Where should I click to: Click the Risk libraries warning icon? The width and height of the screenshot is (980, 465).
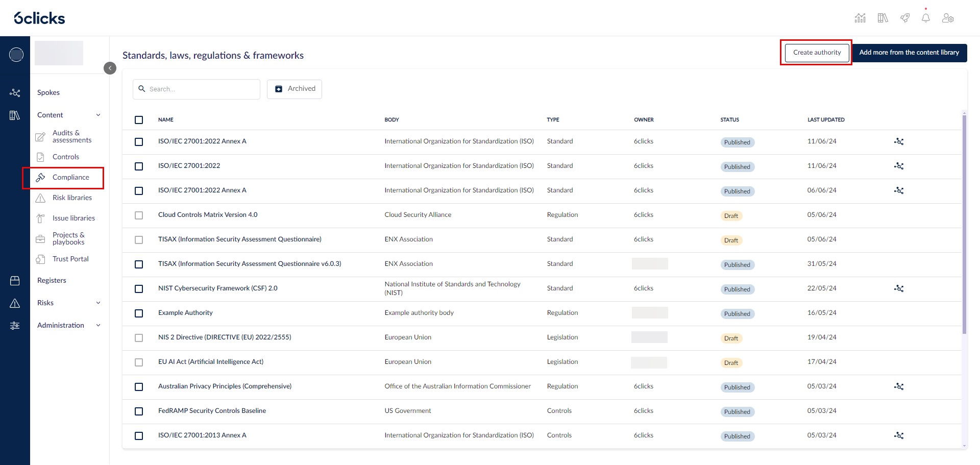coord(40,198)
